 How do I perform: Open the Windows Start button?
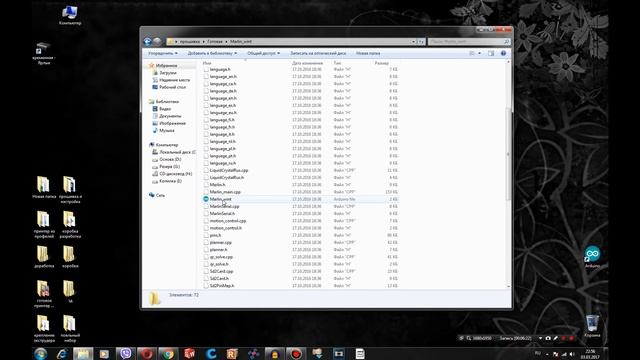(x=40, y=354)
